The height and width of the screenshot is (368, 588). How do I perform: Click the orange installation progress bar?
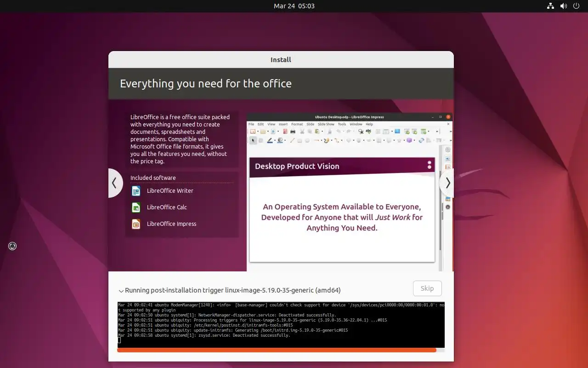[x=277, y=350]
